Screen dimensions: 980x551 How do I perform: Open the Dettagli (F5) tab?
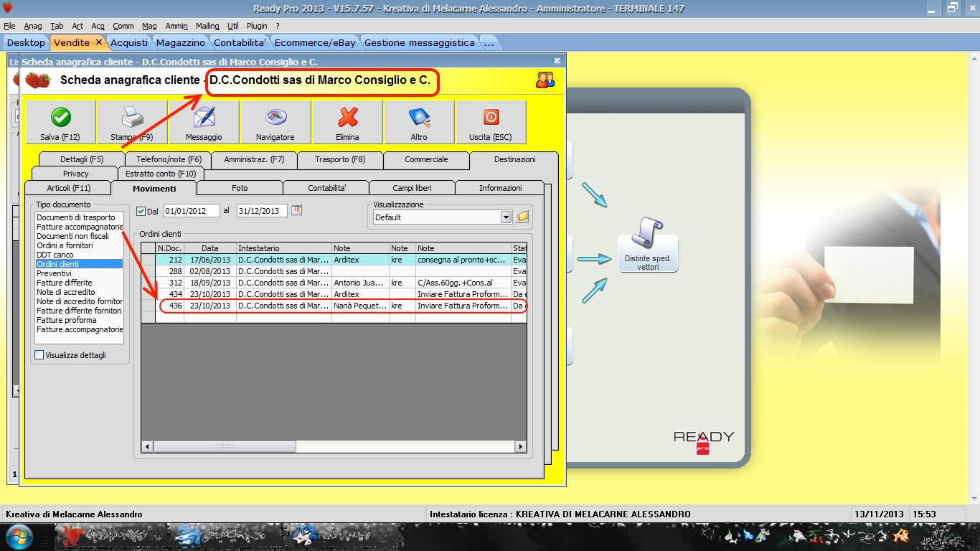click(82, 159)
